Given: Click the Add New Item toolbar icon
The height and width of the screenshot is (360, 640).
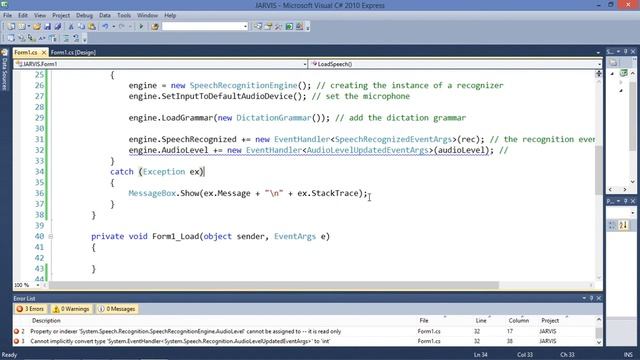Looking at the screenshot, I should [22, 27].
